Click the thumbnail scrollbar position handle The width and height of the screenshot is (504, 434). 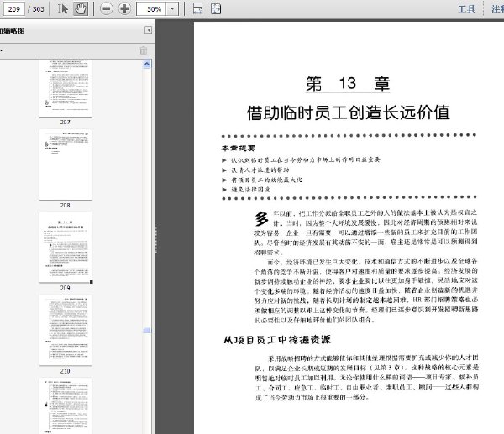(146, 330)
